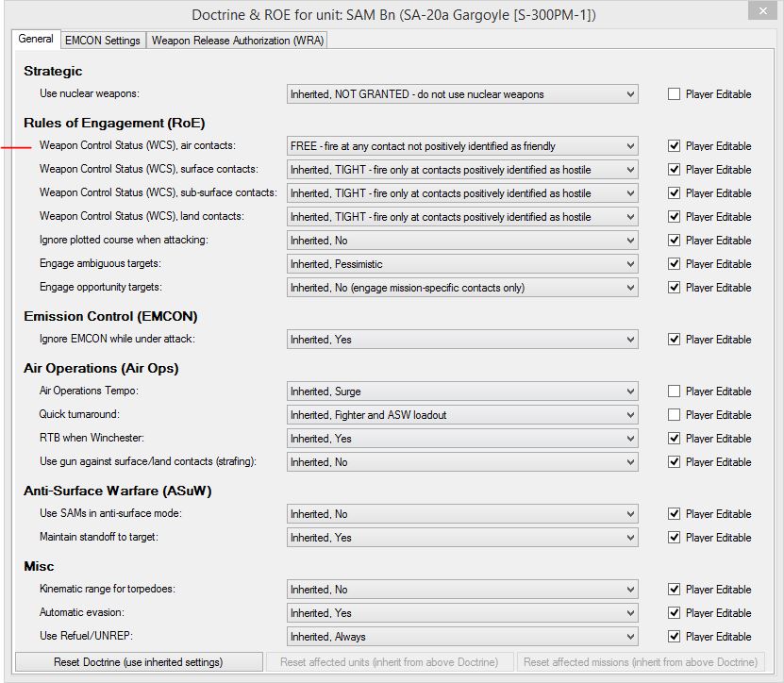Screen dimensions: 784x683
Task: Expand Engage ambiguous targets dropdown
Action: (x=462, y=264)
